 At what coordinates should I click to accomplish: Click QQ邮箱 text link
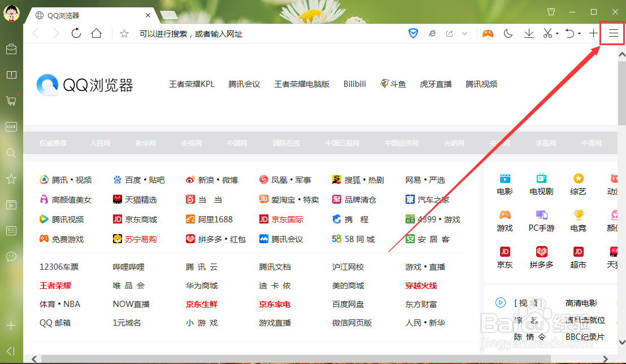55,323
